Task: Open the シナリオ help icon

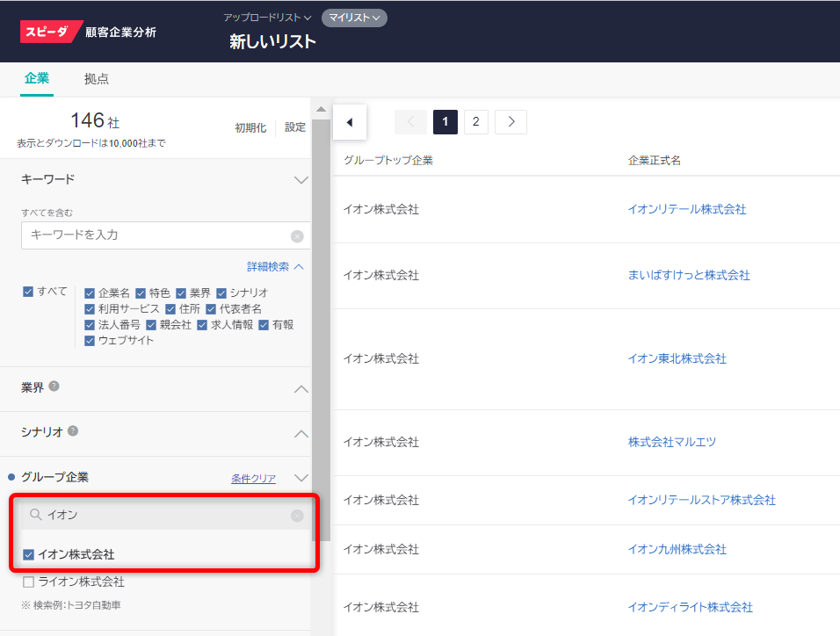Action: pos(73,431)
